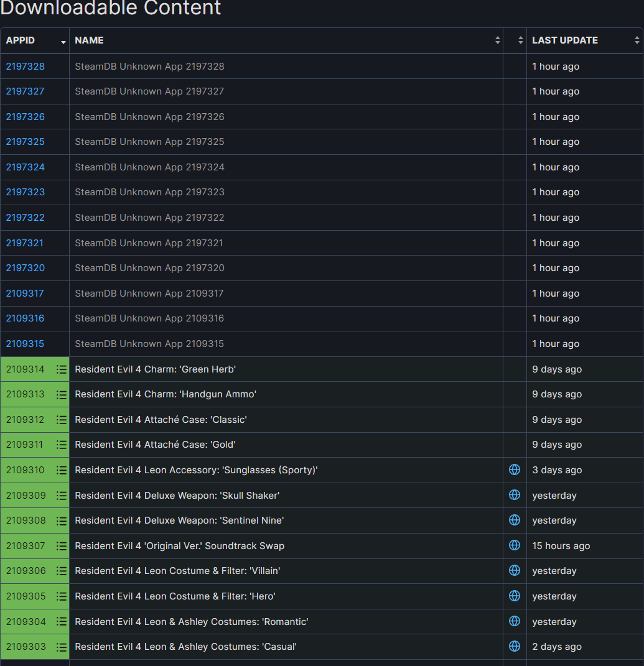Open app link 2197325
Image resolution: width=644 pixels, height=666 pixels.
tap(25, 142)
